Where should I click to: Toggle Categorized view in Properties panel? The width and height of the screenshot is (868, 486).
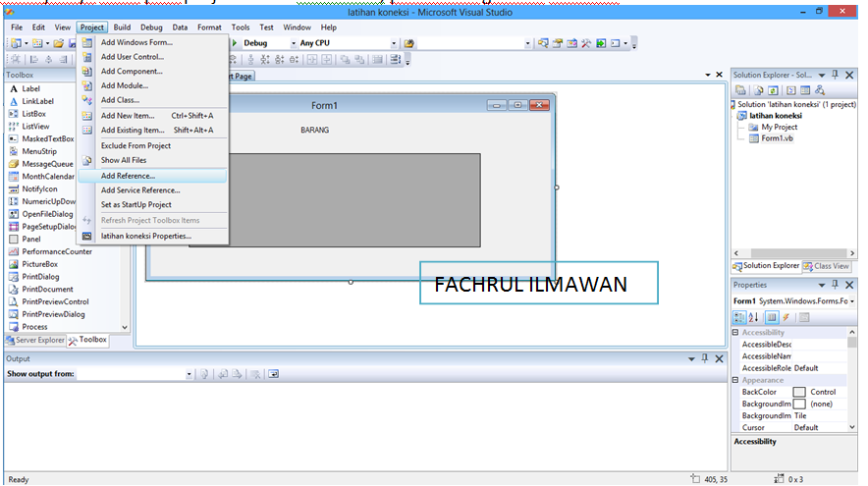point(739,317)
